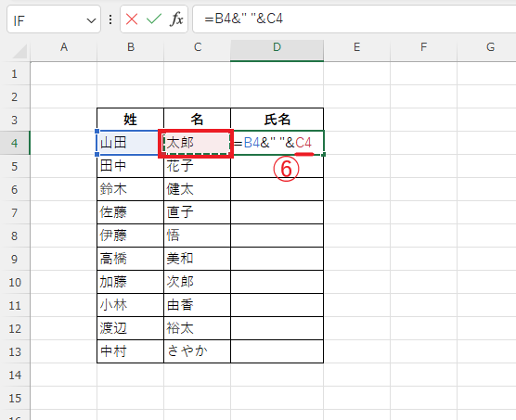516x420 pixels.
Task: Click cell containing 小林
Action: [x=131, y=305]
